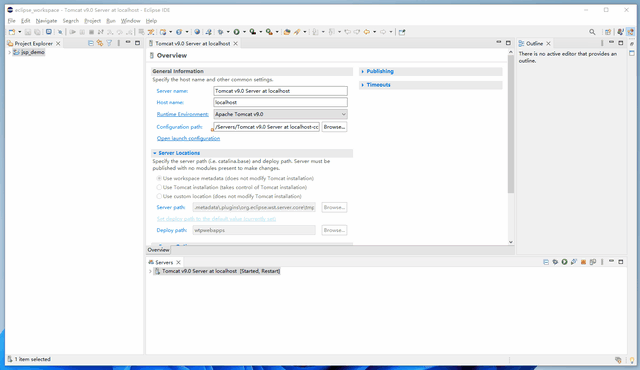Click Open launch configuration link
Image resolution: width=640 pixels, height=370 pixels.
click(x=188, y=138)
